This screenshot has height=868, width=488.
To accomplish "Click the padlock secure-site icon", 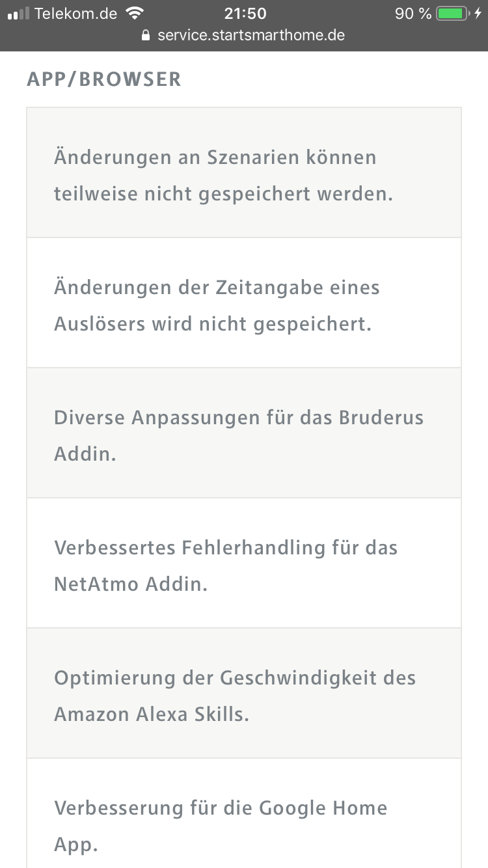I will (x=146, y=35).
